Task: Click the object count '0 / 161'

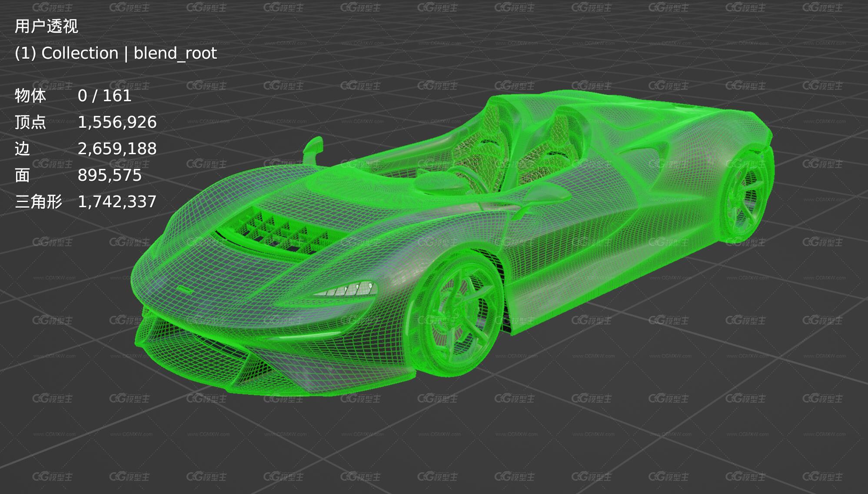Action: click(x=105, y=96)
